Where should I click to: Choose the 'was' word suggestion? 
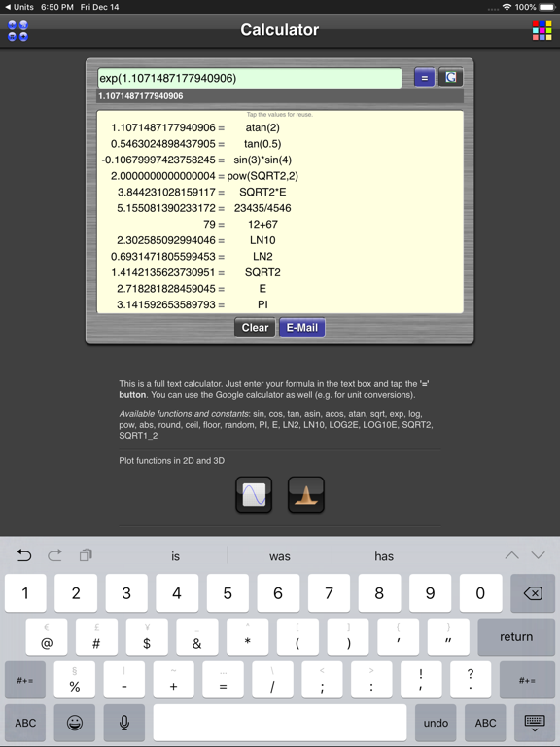(280, 556)
